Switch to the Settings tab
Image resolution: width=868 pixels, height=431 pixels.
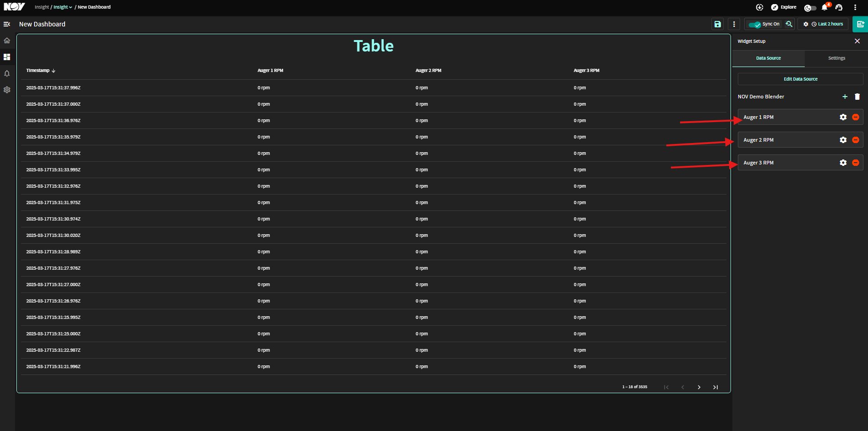837,58
